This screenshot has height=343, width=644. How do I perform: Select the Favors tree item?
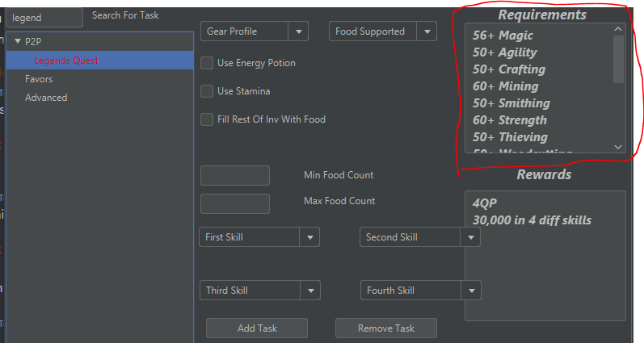point(39,79)
